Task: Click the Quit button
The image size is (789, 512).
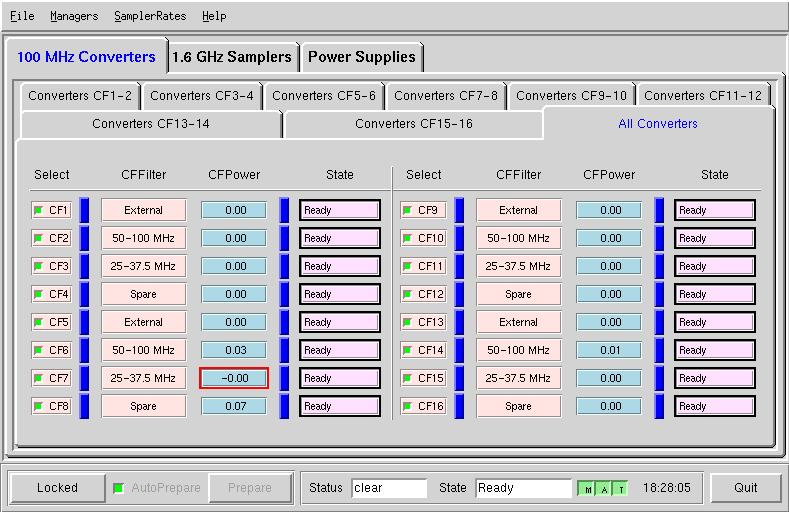Action: [745, 488]
